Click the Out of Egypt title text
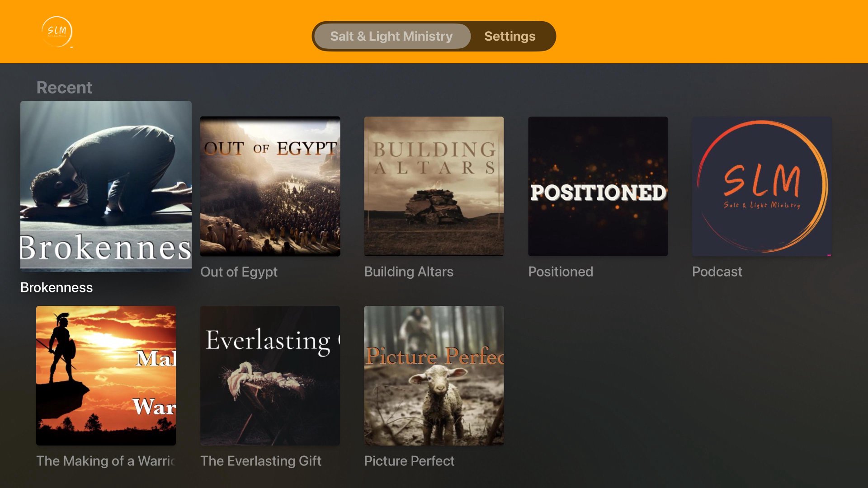The height and width of the screenshot is (488, 868). point(239,272)
